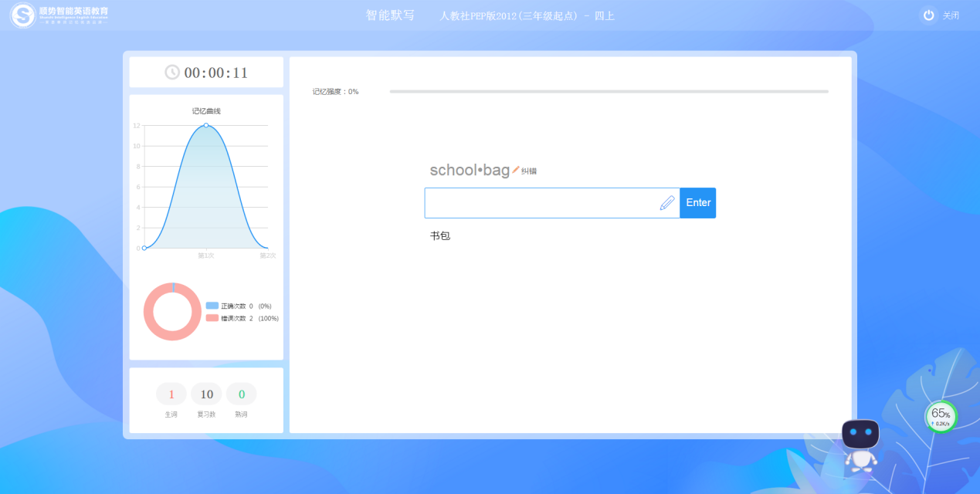The height and width of the screenshot is (494, 980).
Task: Click the 智能默写 title tab
Action: click(390, 15)
